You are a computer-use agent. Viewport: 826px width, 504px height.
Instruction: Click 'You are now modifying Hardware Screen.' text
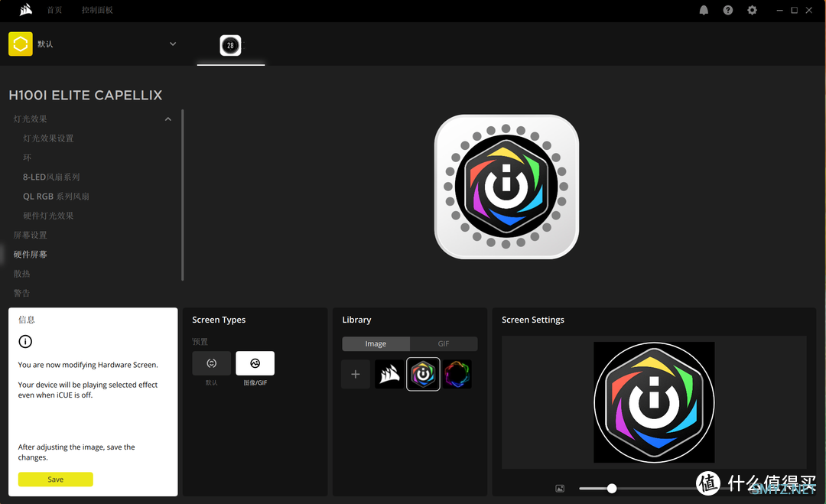tap(88, 365)
